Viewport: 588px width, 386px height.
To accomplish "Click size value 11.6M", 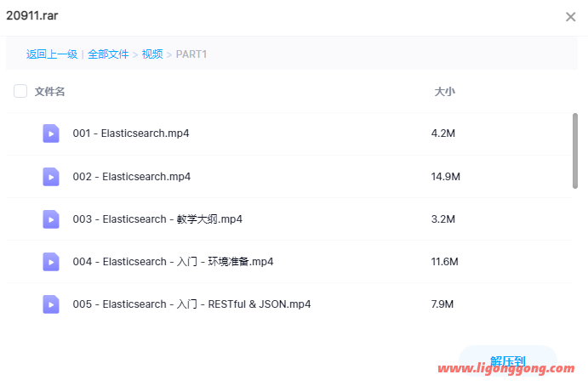I will (444, 262).
